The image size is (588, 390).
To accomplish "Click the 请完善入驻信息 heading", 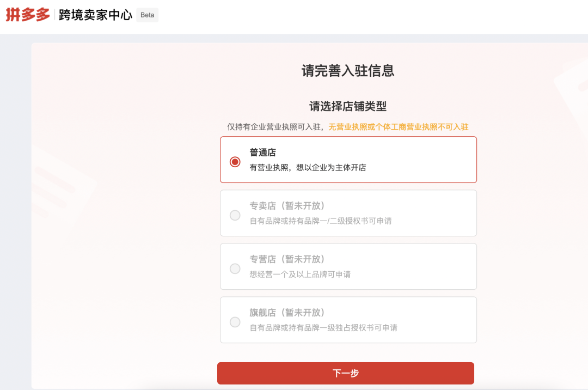I will coord(348,71).
